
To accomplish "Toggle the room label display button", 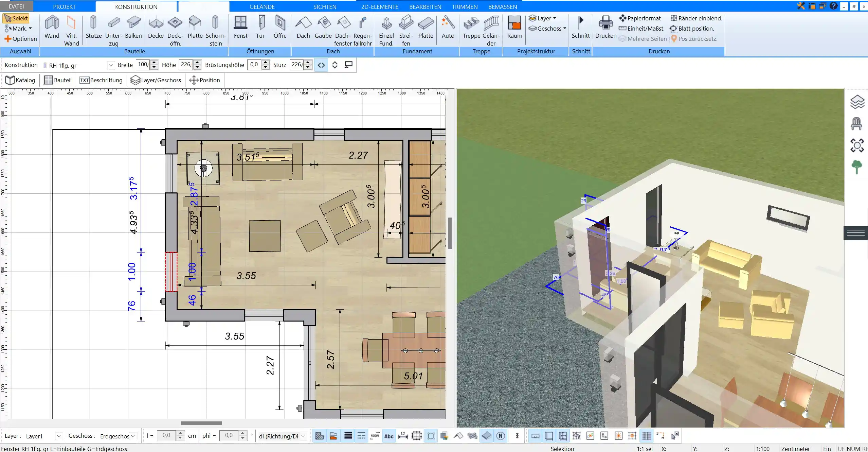I will coord(375,436).
